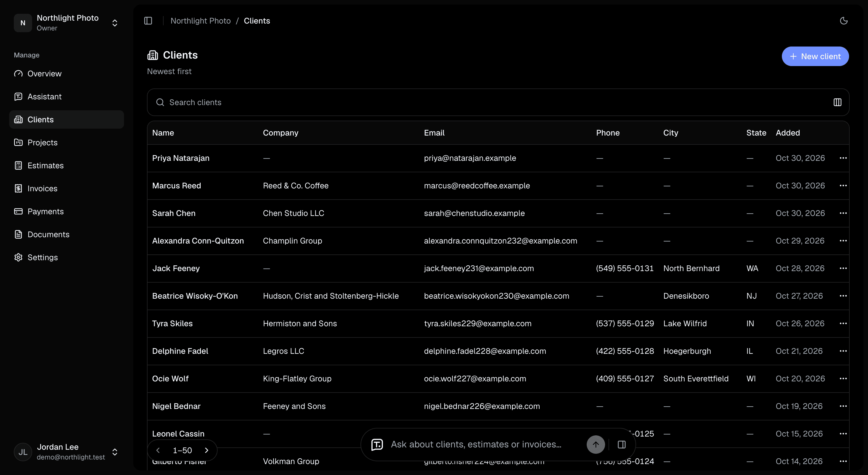Screen dimensions: 868x475
Task: Open Settings in sidebar
Action: point(67,257)
